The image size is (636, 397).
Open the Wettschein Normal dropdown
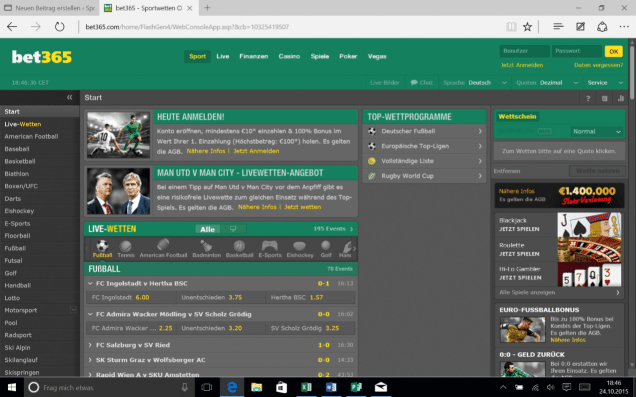click(x=596, y=131)
